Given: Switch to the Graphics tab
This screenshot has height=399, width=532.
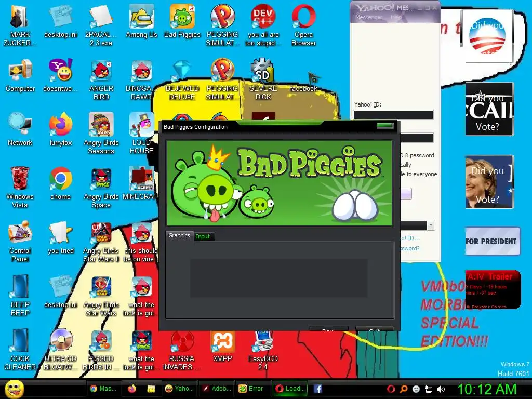Looking at the screenshot, I should [179, 235].
